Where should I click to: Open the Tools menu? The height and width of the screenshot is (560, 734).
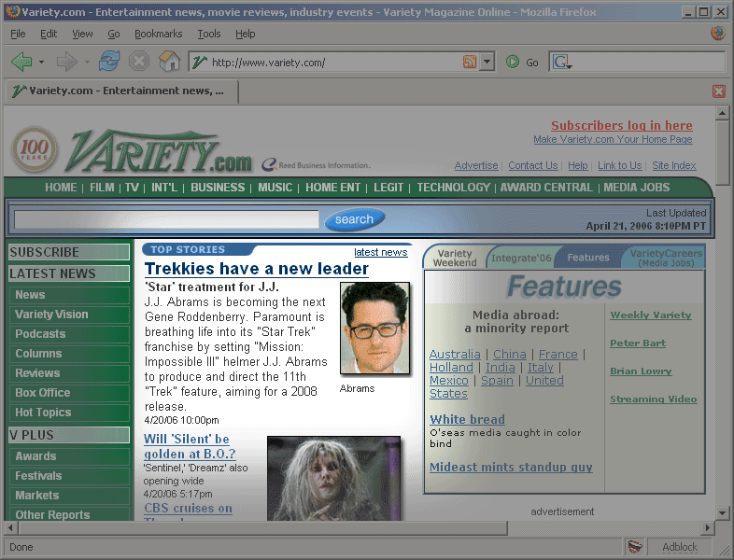[x=208, y=34]
